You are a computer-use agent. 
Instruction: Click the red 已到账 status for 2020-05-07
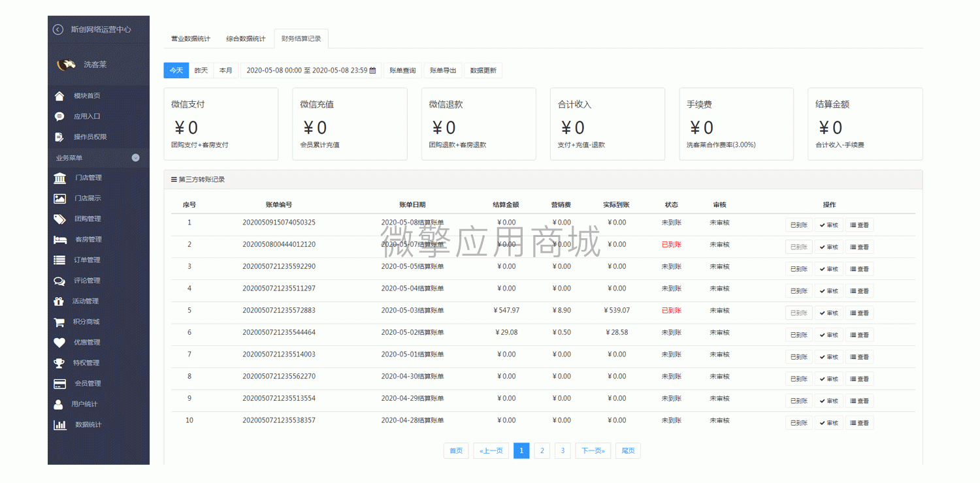(672, 245)
